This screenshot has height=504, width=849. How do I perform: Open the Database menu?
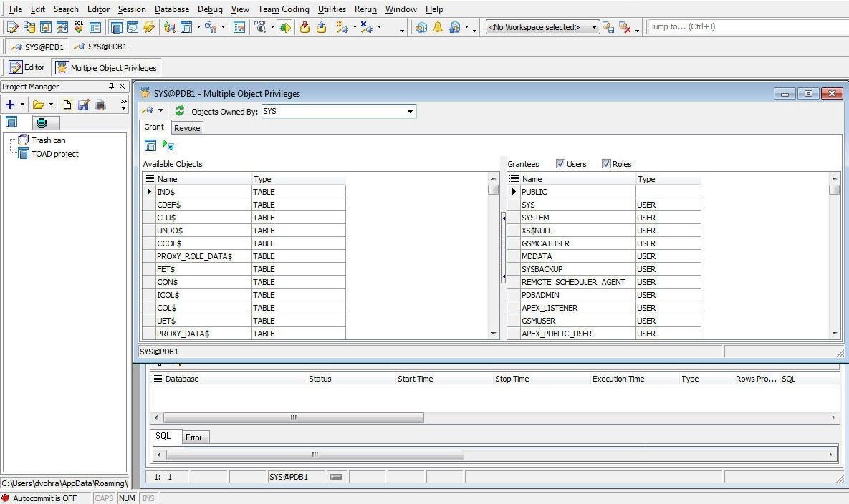pyautogui.click(x=172, y=9)
